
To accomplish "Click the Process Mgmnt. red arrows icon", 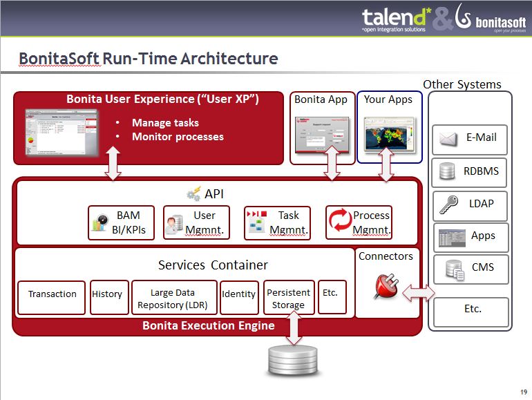I will (x=340, y=220).
